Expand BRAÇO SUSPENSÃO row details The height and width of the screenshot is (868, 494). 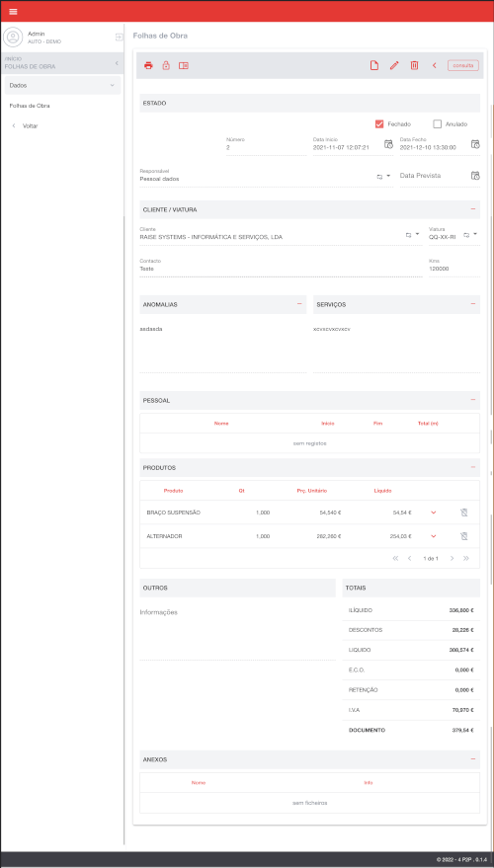[434, 513]
